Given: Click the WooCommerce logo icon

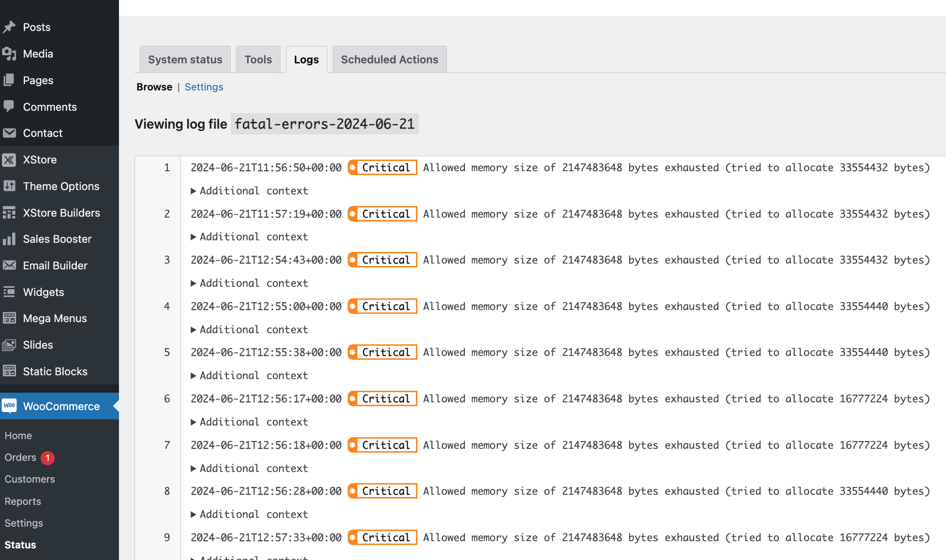Looking at the screenshot, I should [9, 406].
